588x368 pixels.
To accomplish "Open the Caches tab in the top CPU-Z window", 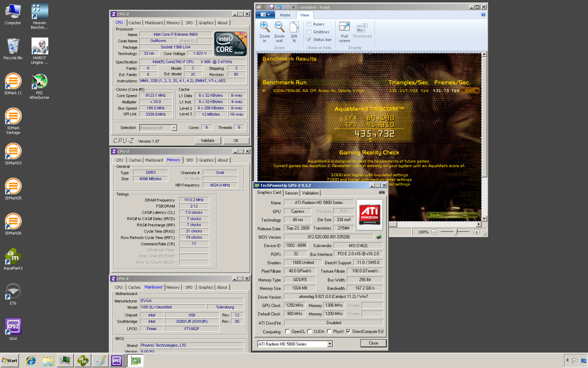I will tap(135, 23).
